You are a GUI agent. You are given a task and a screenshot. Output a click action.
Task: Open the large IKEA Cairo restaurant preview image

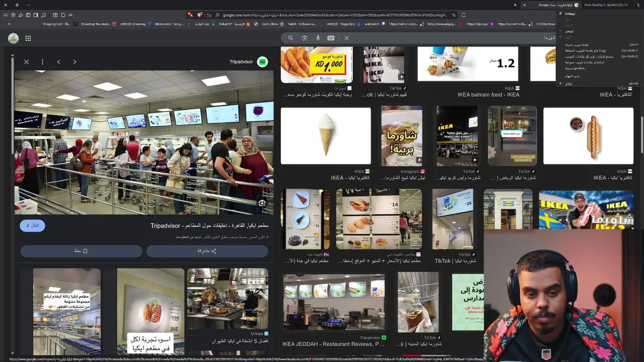[144, 142]
